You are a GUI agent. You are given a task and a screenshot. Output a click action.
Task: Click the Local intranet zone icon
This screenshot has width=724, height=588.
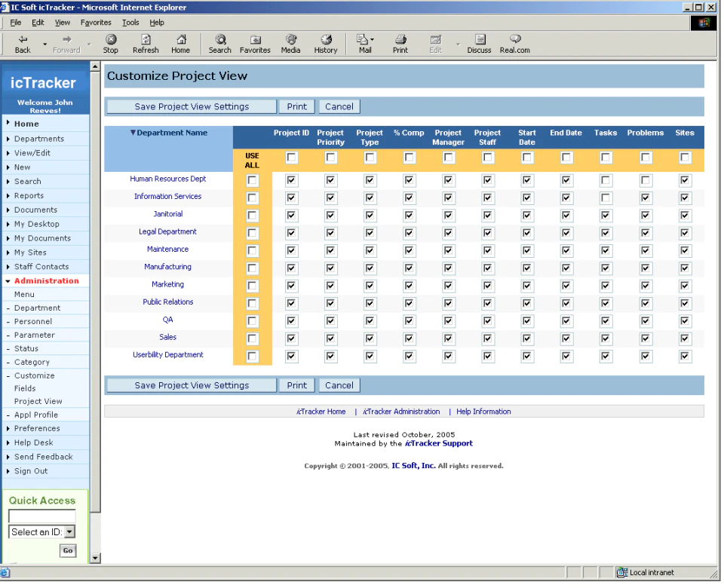click(x=622, y=573)
